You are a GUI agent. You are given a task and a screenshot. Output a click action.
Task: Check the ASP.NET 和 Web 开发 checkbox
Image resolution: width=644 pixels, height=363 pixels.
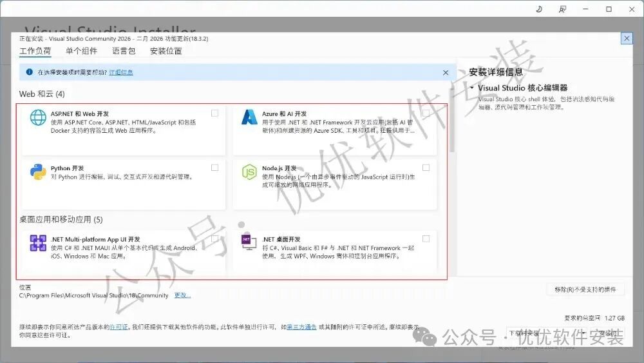215,113
